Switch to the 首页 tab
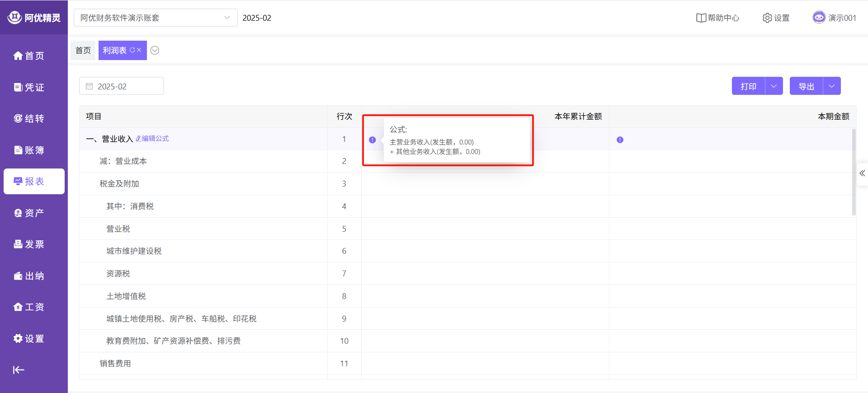This screenshot has height=393, width=868. [83, 51]
